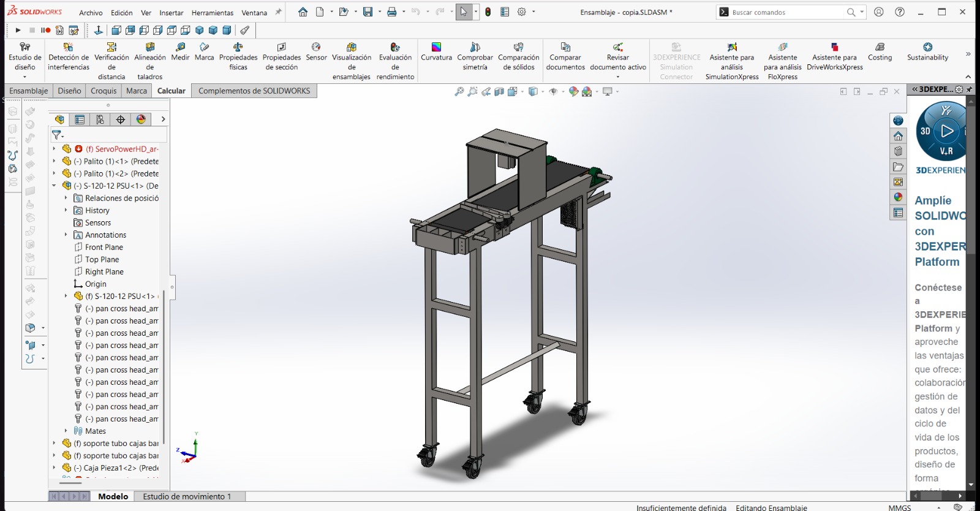Switch to DisplayManager tab icon
This screenshot has width=980, height=511.
[141, 119]
